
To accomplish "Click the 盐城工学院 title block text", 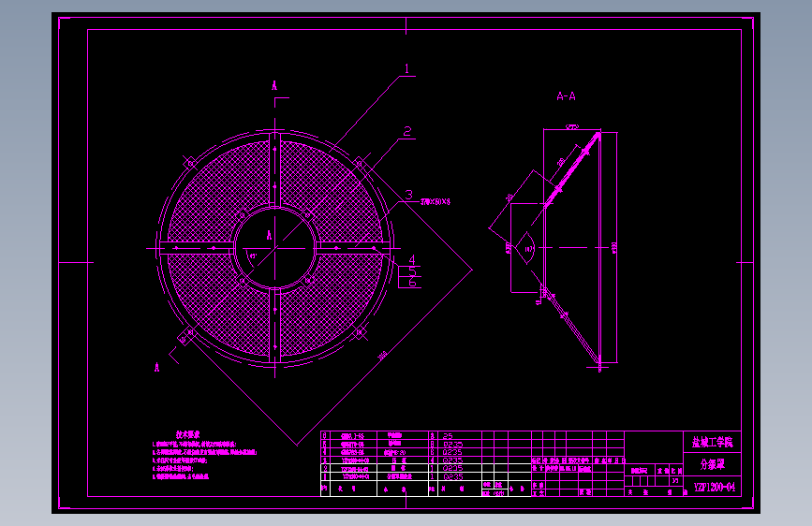I will 713,442.
